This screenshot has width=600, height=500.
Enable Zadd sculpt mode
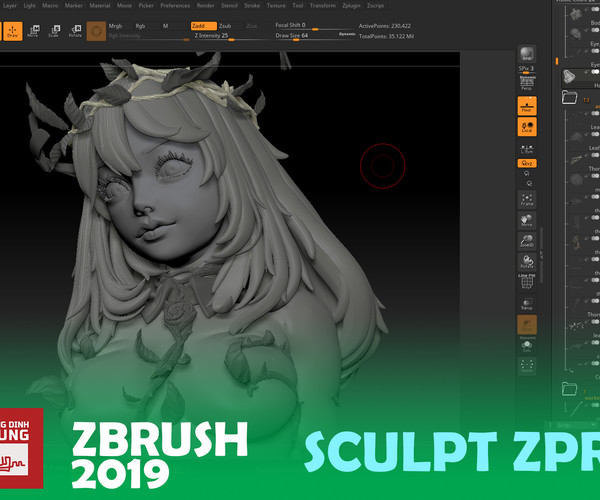(x=204, y=26)
